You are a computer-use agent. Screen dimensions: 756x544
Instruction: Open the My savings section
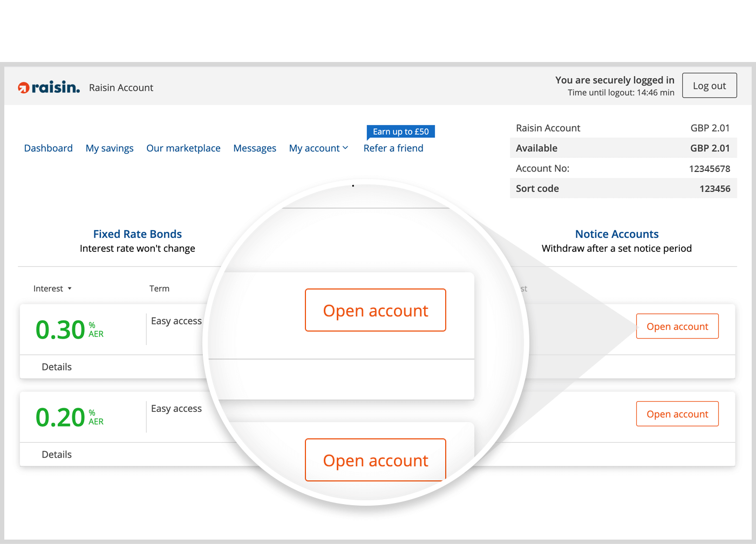(110, 148)
